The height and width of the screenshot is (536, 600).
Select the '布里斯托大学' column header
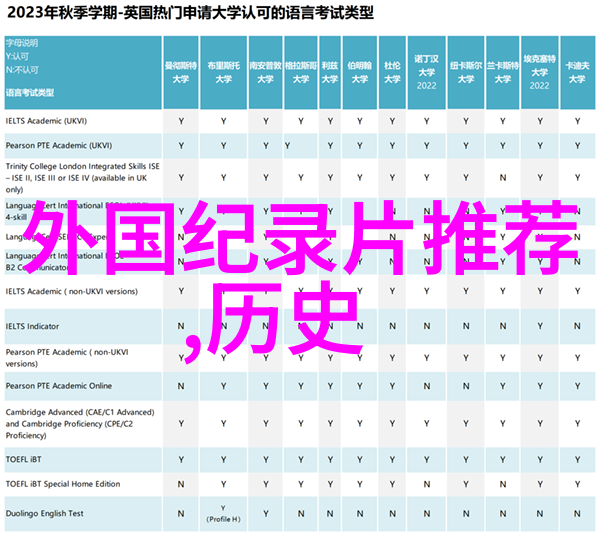223,72
